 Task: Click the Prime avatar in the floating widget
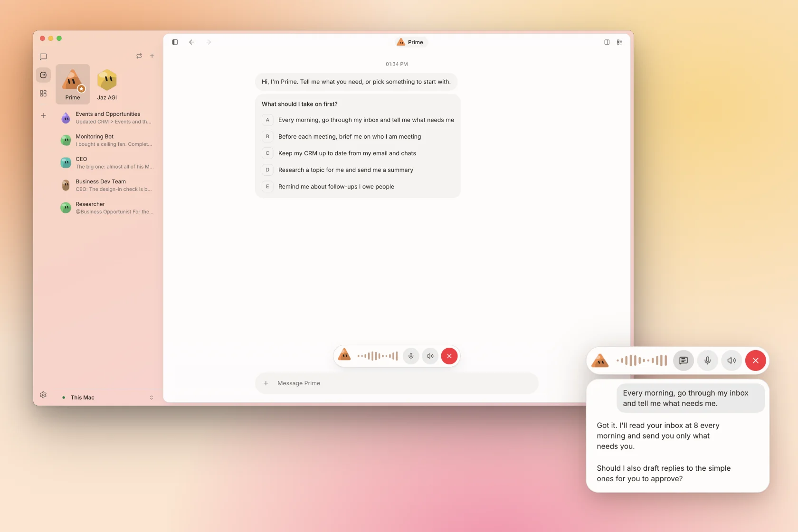point(600,361)
